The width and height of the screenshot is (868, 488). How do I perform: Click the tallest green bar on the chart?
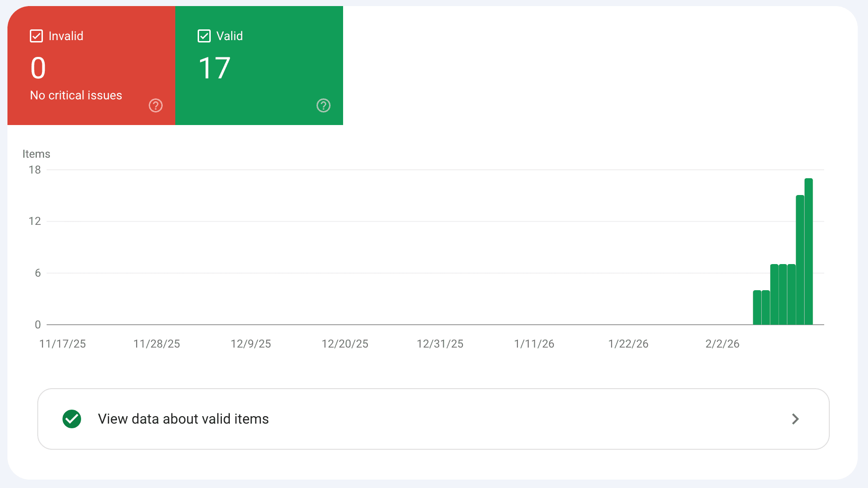click(x=808, y=252)
